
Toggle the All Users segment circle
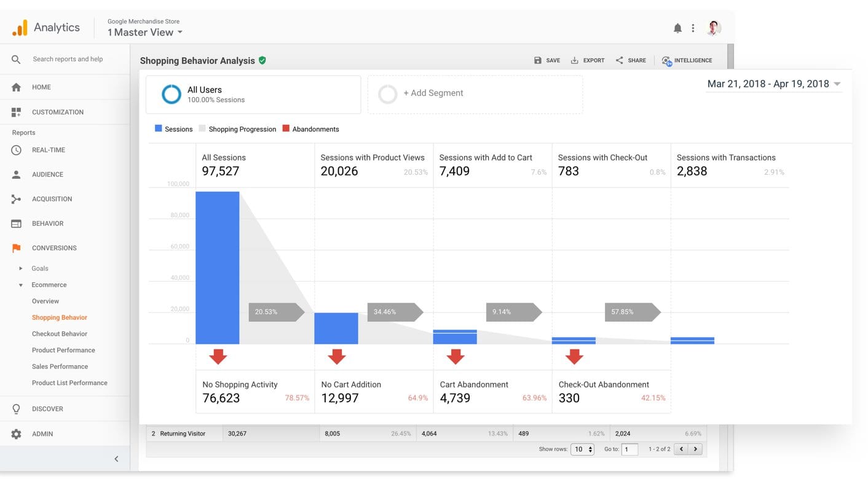[171, 94]
